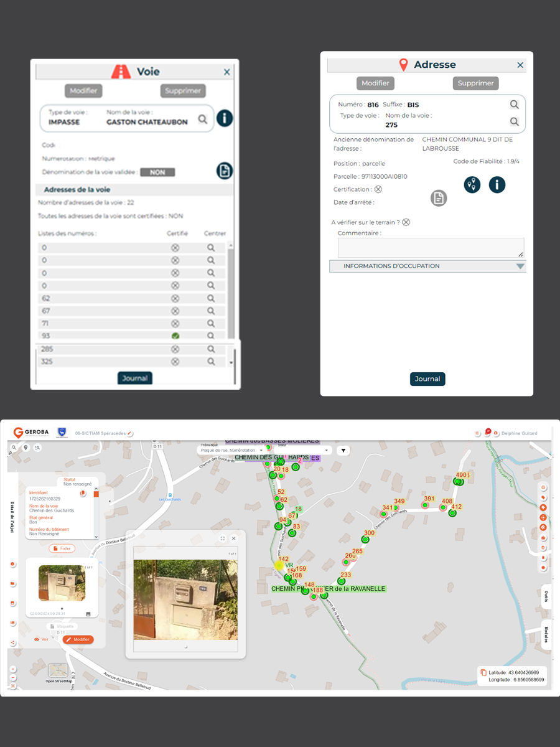Toggle the Certification status of the address
This screenshot has width=560, height=747.
378,189
